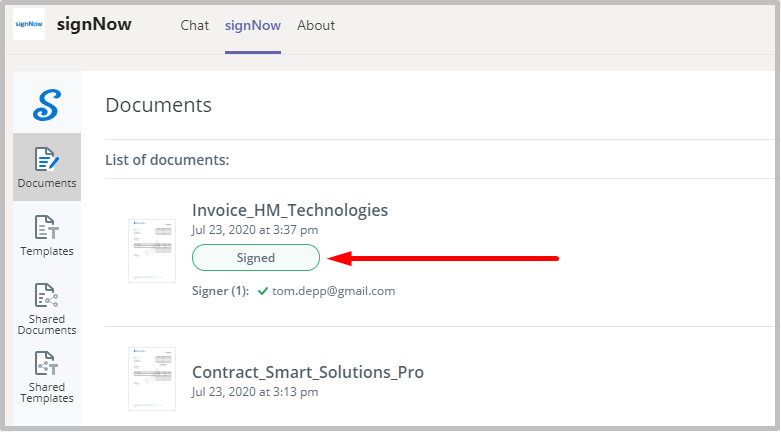Viewport: 781px width, 432px height.
Task: Click signer email tom.depp@gmail.com
Action: pos(334,291)
